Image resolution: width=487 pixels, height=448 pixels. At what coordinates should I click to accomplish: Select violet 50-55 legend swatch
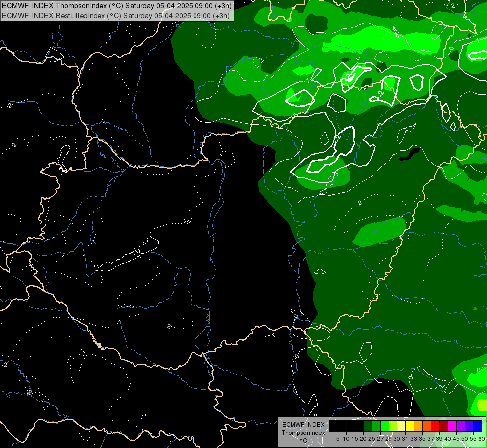pos(469,426)
